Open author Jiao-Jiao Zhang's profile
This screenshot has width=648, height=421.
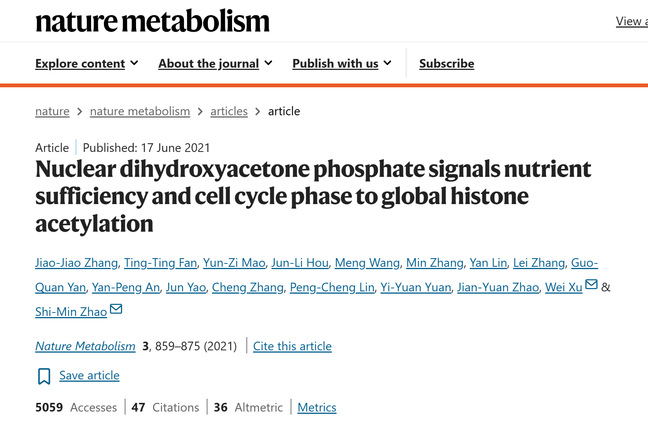click(x=76, y=263)
